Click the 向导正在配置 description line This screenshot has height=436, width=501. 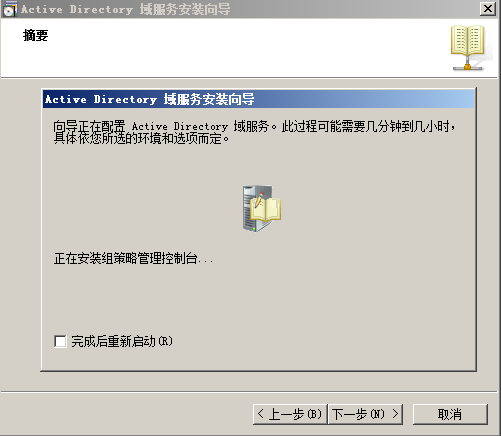coord(254,126)
